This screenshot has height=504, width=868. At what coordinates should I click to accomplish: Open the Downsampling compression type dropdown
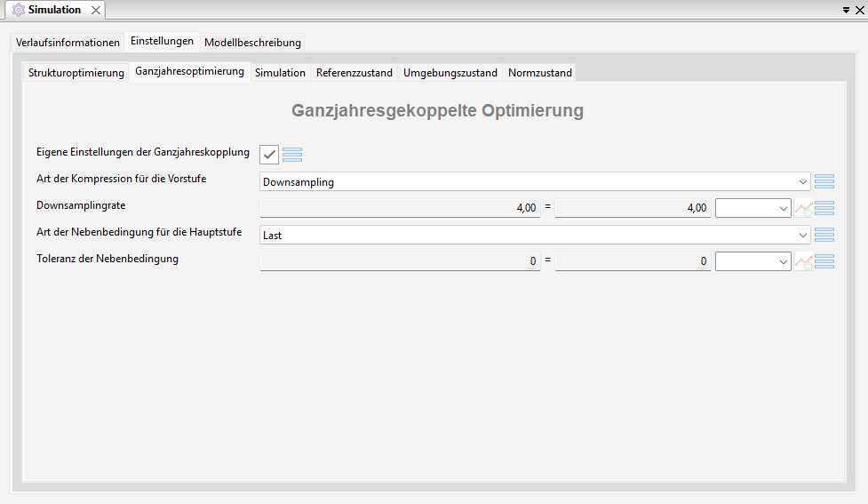(x=535, y=182)
